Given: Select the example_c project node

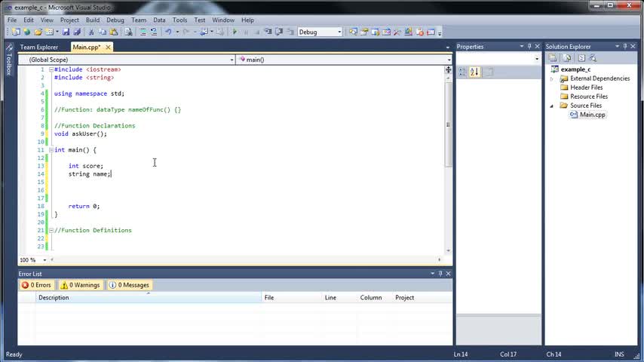Looking at the screenshot, I should click(x=575, y=69).
